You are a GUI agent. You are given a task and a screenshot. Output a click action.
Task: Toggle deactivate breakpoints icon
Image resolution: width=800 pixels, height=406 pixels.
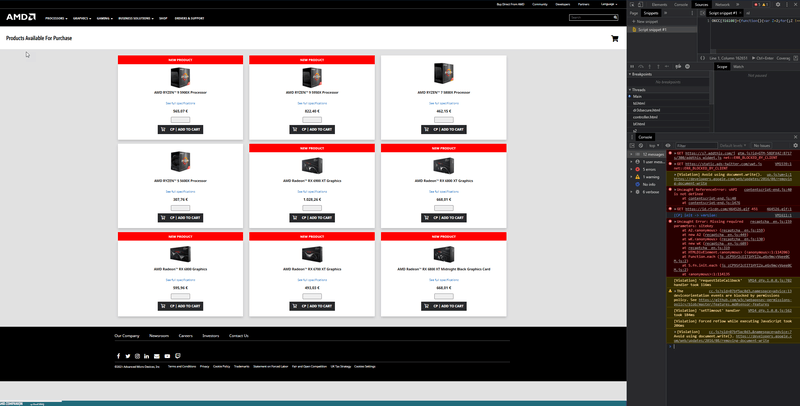[678, 66]
